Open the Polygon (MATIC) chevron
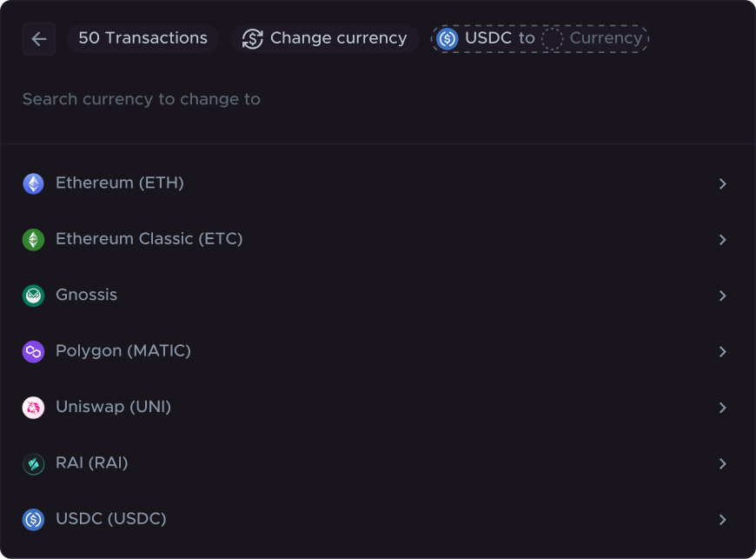Image resolution: width=756 pixels, height=559 pixels. (722, 351)
